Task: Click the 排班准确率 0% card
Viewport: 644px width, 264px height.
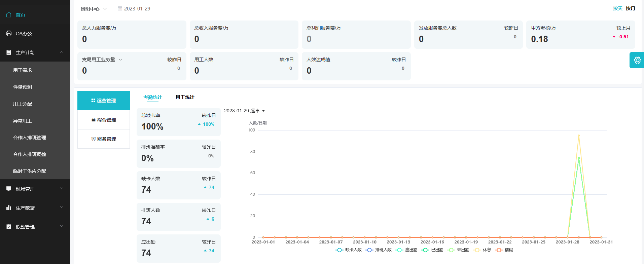Action: [179, 154]
